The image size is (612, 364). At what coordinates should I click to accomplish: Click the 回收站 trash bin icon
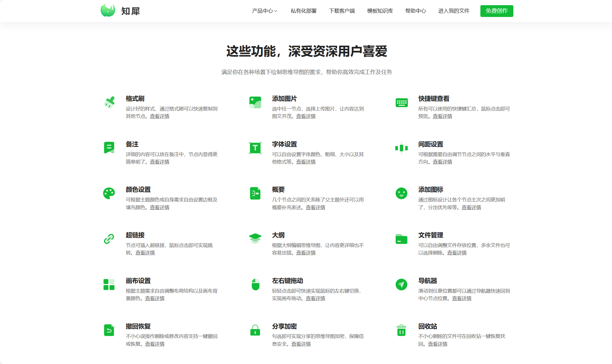pyautogui.click(x=401, y=330)
